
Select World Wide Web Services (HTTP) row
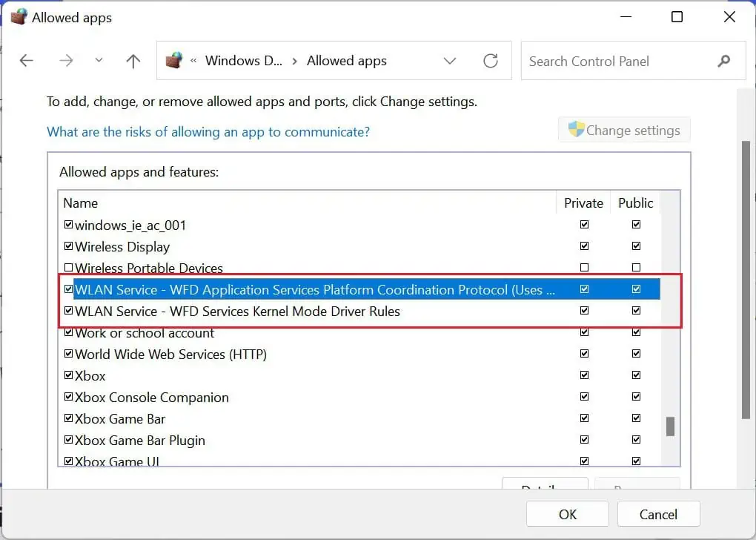pyautogui.click(x=359, y=354)
